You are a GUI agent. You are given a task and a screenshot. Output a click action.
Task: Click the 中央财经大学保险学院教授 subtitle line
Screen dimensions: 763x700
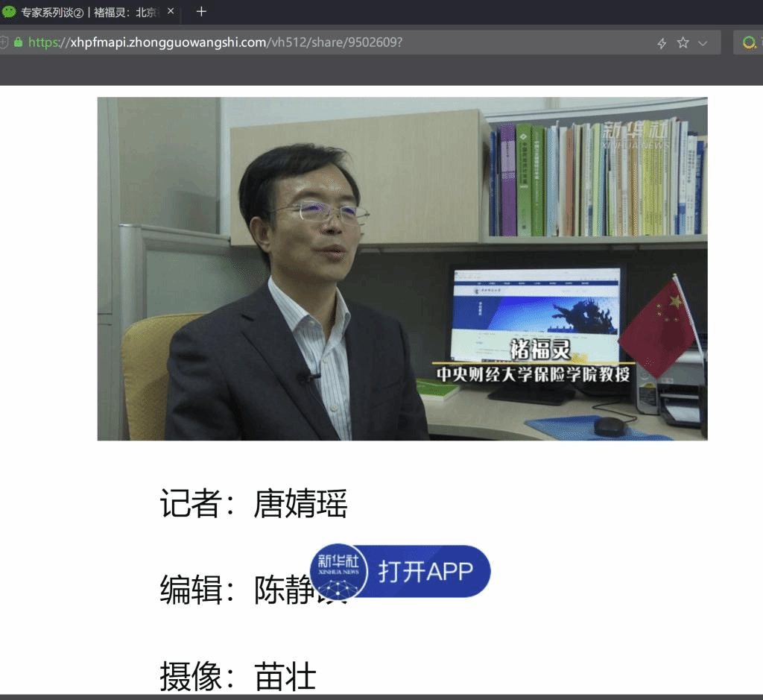534,374
